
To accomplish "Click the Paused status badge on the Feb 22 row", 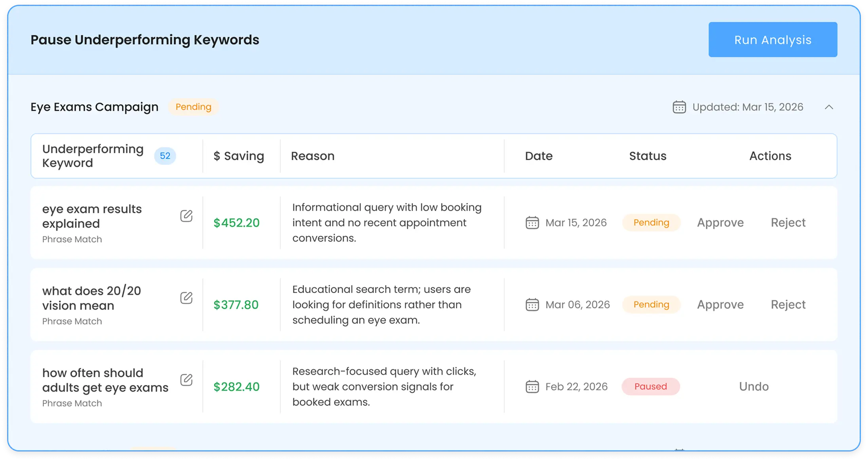I will [650, 386].
